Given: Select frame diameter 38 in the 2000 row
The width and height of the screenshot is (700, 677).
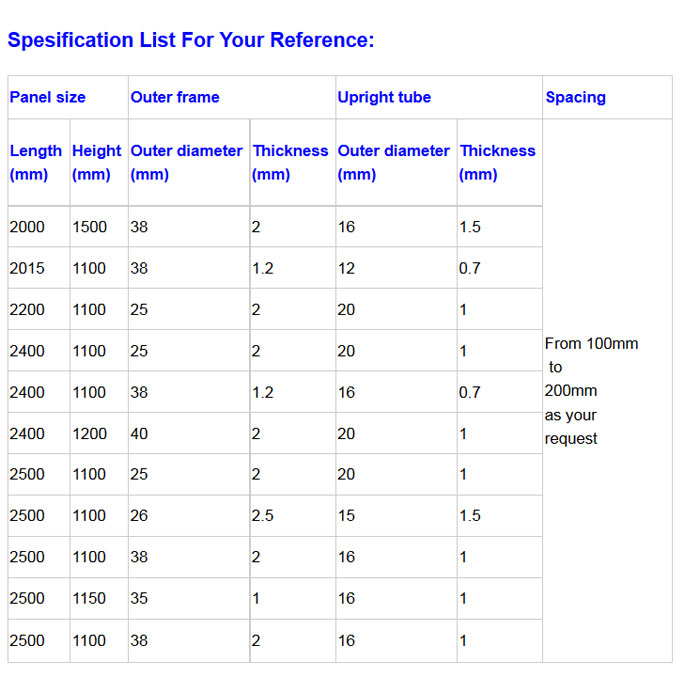Looking at the screenshot, I should tap(139, 227).
